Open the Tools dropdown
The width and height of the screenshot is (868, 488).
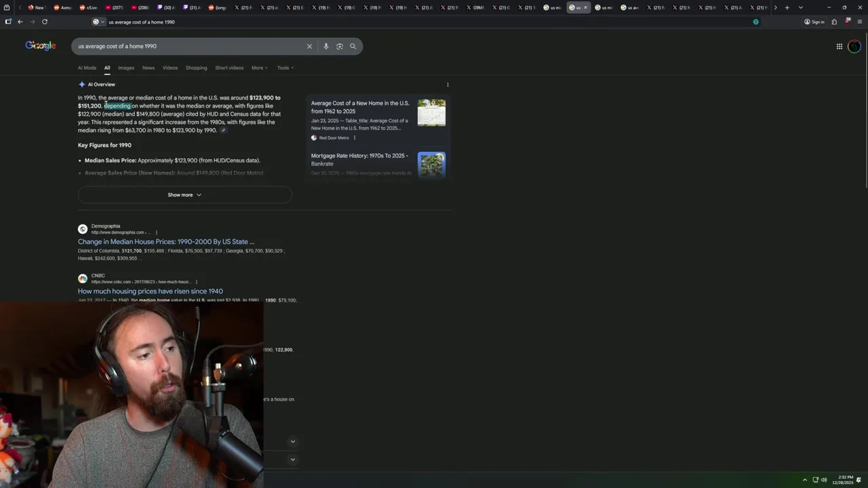click(x=285, y=68)
